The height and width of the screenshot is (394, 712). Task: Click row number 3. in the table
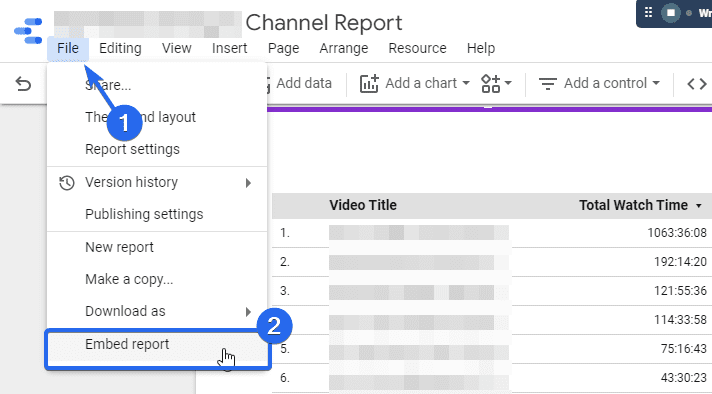click(285, 291)
